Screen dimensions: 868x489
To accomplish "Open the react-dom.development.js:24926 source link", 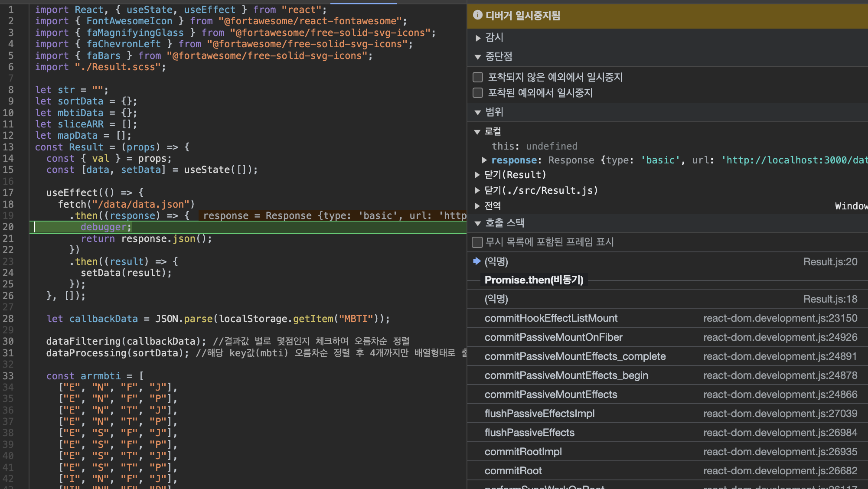I will 780,337.
